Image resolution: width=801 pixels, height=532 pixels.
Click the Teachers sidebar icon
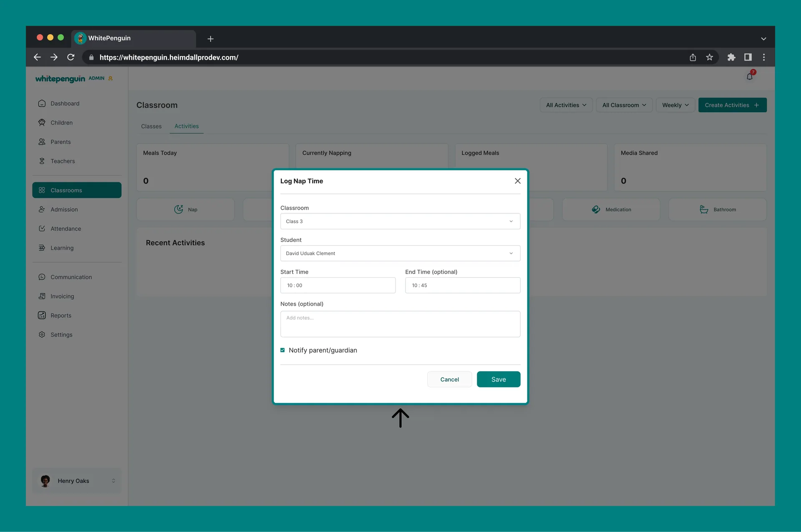42,161
